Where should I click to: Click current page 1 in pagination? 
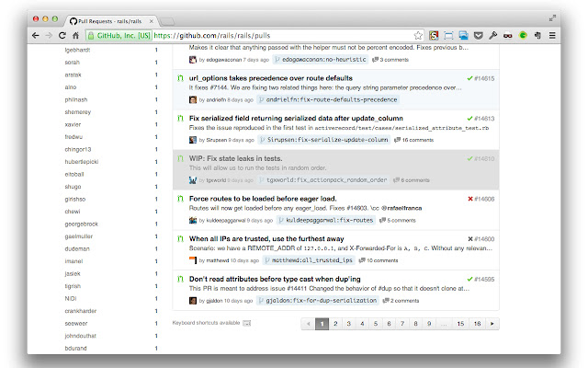pyautogui.click(x=322, y=324)
